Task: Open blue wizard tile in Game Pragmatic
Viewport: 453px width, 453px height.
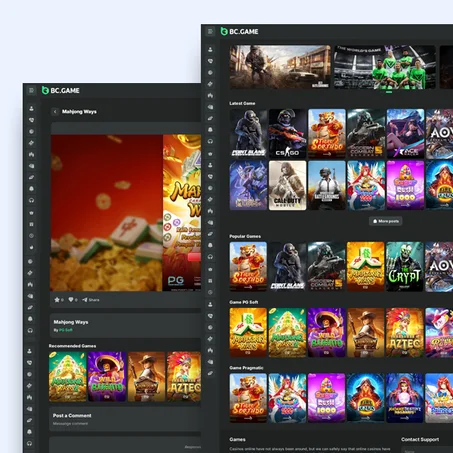Action: tap(366, 398)
